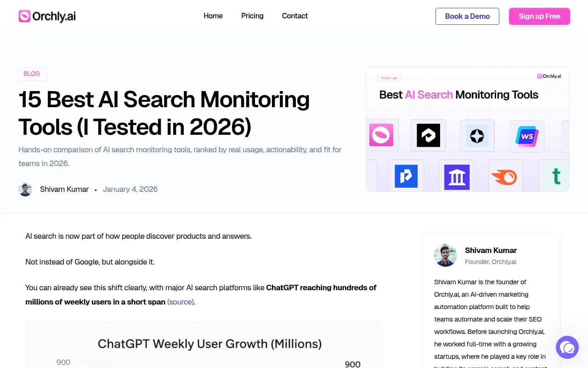588x368 pixels.
Task: Navigate to the Pricing page
Action: tap(252, 16)
